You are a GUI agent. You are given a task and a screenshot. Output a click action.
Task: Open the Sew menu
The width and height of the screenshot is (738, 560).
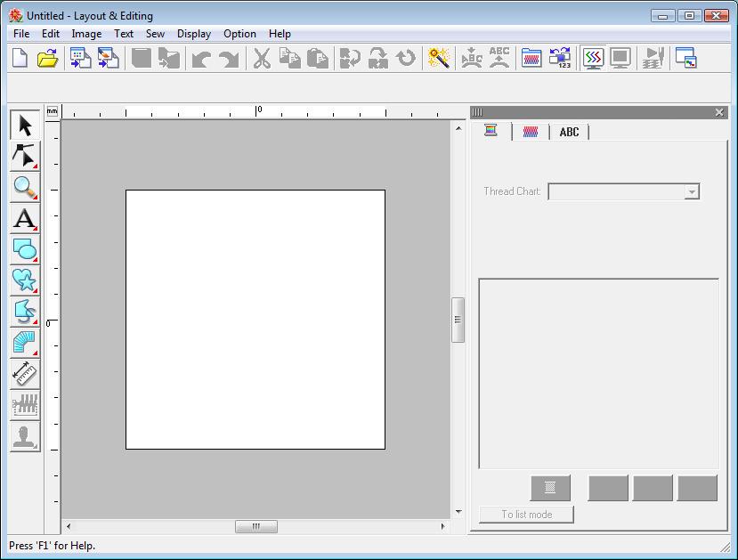click(155, 34)
